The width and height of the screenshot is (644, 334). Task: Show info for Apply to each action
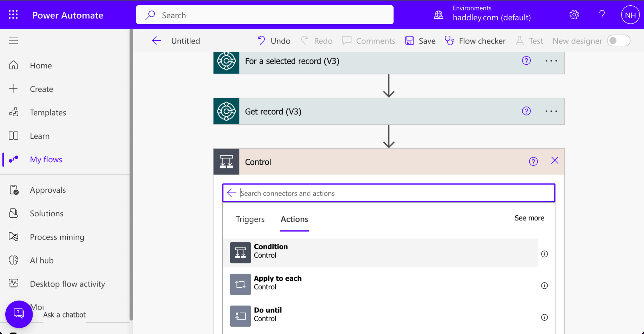click(x=544, y=286)
